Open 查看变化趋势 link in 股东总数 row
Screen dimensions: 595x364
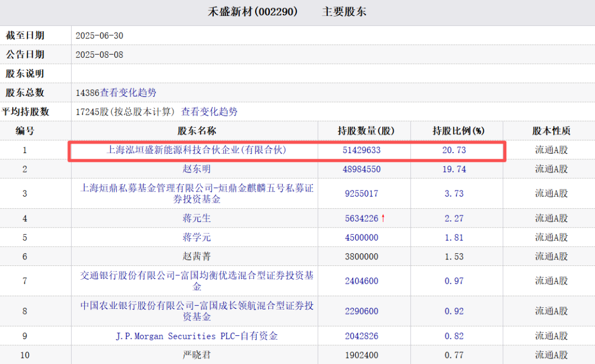click(128, 93)
